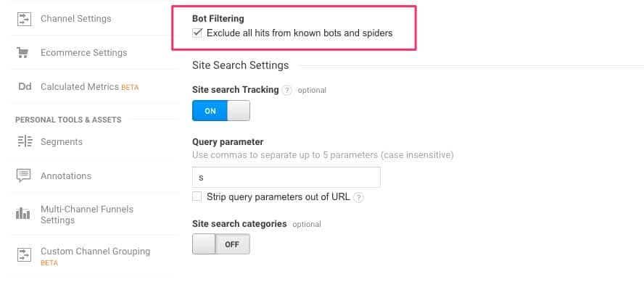The image size is (644, 282).
Task: Click help icon beside Strip query parameters
Action: 358,197
